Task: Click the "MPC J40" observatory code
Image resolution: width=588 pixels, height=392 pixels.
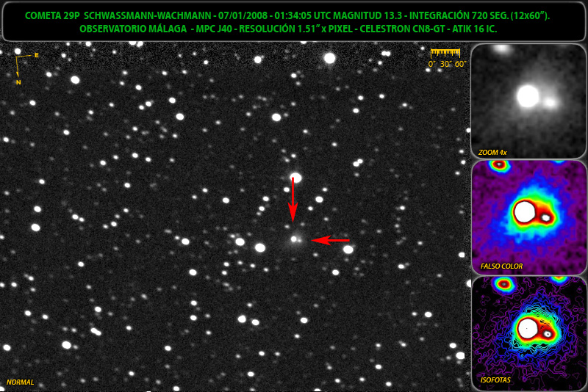Action: 214,29
